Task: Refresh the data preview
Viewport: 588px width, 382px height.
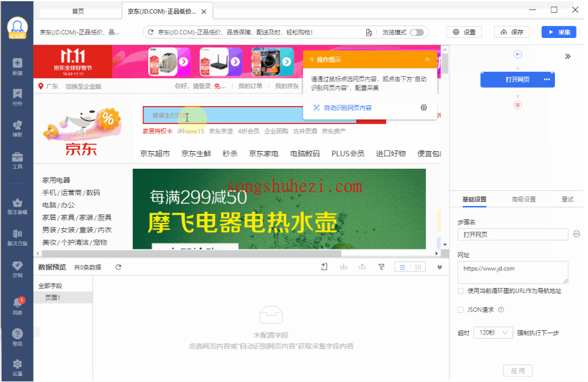Action: [118, 267]
